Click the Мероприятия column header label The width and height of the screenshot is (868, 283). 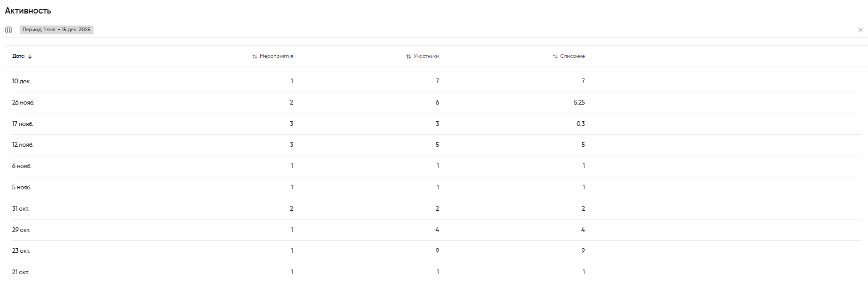[276, 56]
